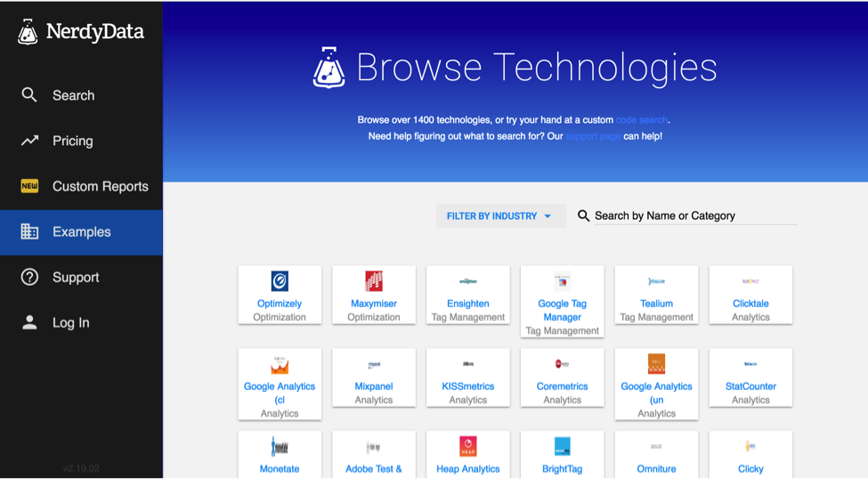Viewport: 868px width, 479px height.
Task: Open the Clicktale technology link
Action: [x=750, y=304]
